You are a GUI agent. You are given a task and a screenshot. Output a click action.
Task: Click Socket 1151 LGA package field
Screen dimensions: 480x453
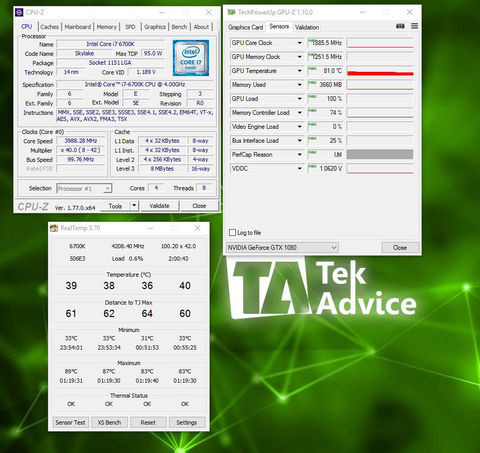[x=110, y=63]
